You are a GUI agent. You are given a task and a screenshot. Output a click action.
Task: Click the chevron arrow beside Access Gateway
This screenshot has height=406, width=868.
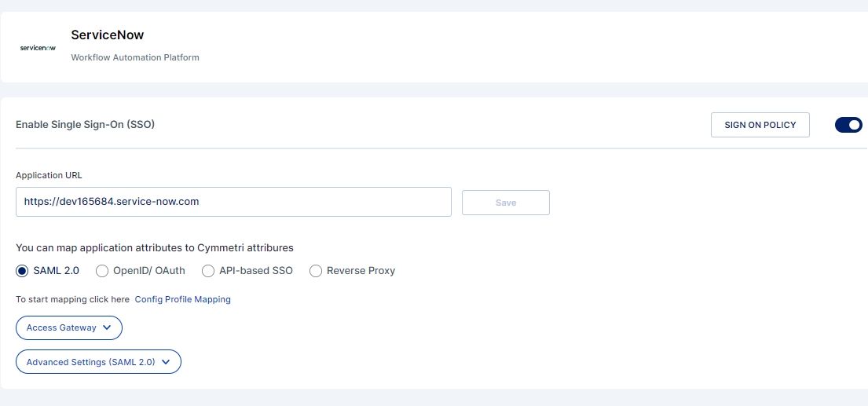[108, 327]
